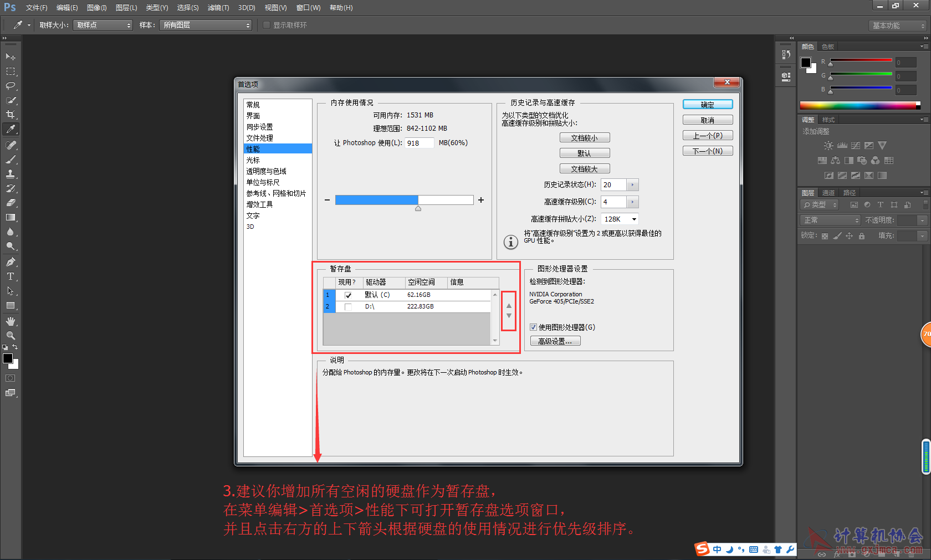Open the sample layers dropdown
The width and height of the screenshot is (931, 560).
205,25
